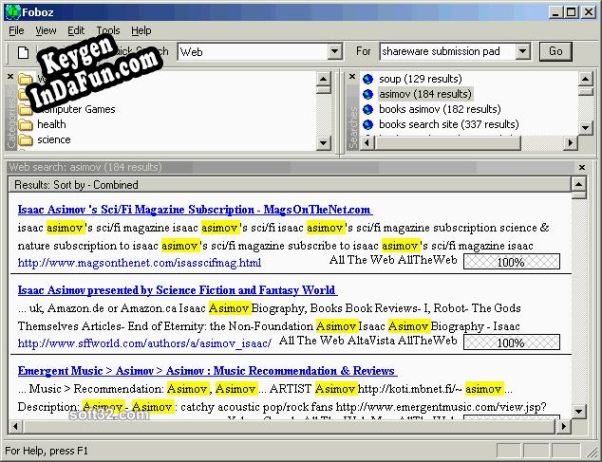602x462 pixels.
Task: Click the globe icon next to soup search
Action: pos(368,79)
